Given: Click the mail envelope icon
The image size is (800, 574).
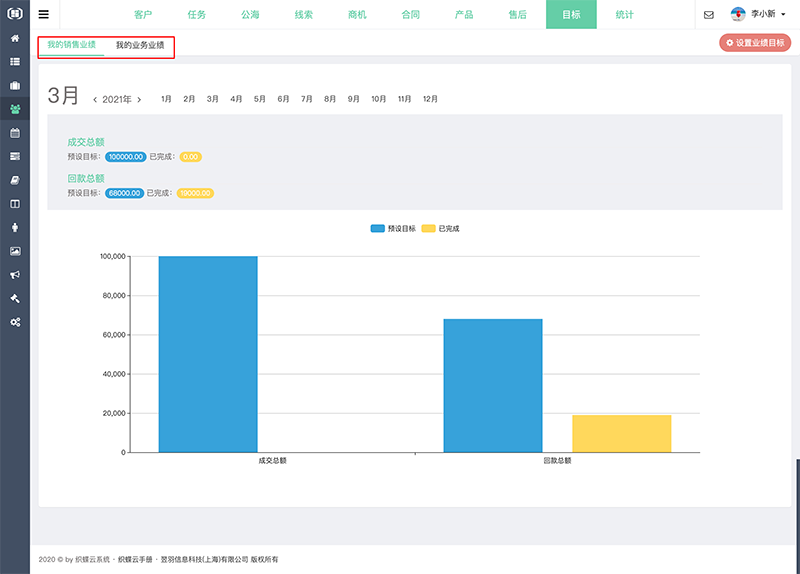Looking at the screenshot, I should point(709,15).
